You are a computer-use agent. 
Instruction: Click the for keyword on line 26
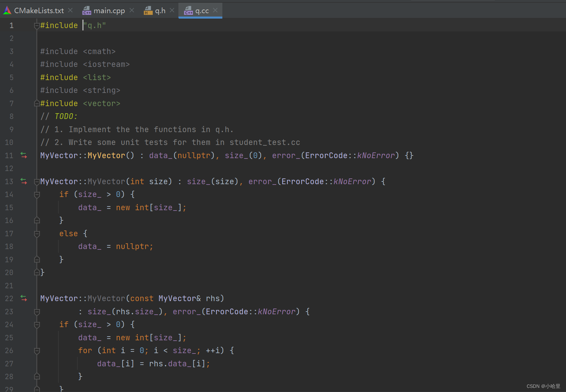85,350
